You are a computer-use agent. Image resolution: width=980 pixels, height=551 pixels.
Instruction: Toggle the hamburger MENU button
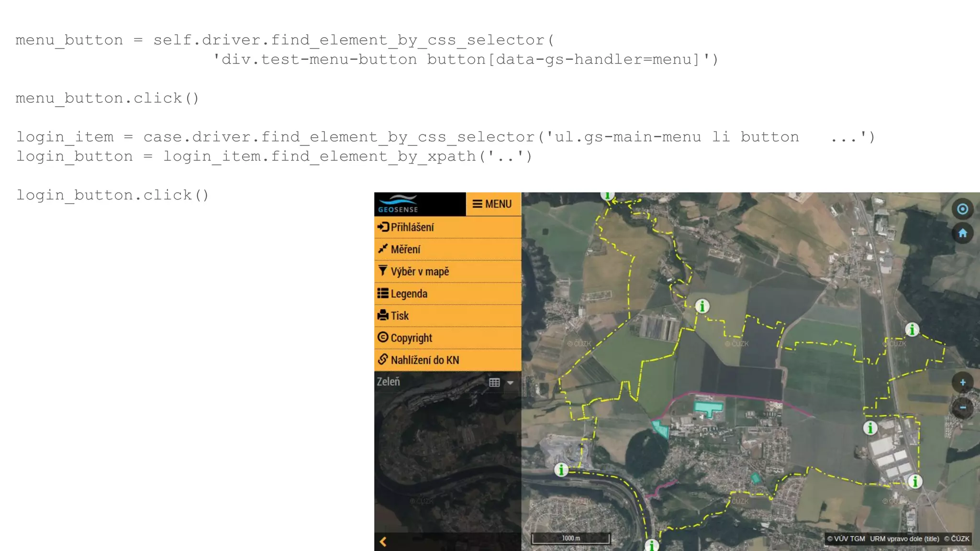[492, 204]
